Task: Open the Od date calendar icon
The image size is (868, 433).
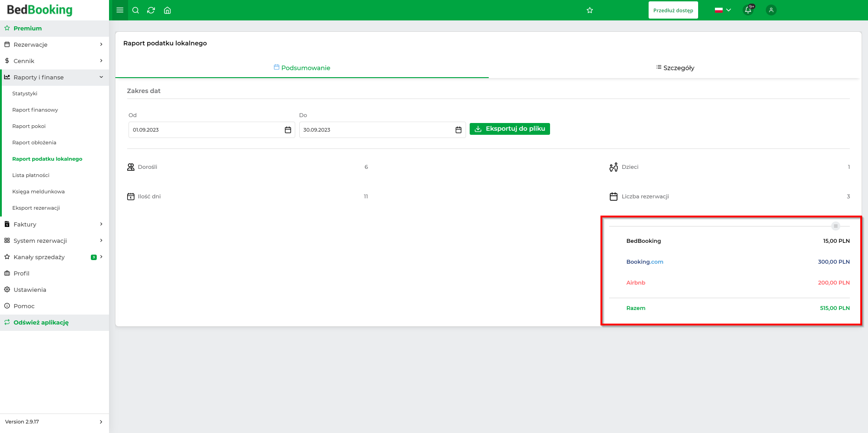Action: point(288,130)
